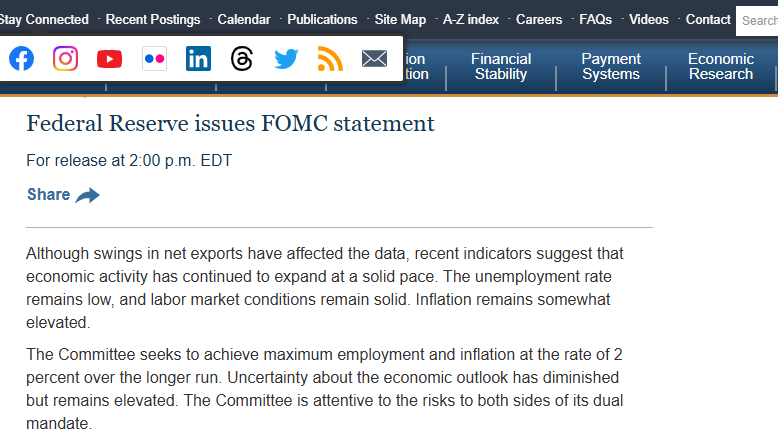The height and width of the screenshot is (434, 778).
Task: Open the Videos link
Action: coord(649,19)
